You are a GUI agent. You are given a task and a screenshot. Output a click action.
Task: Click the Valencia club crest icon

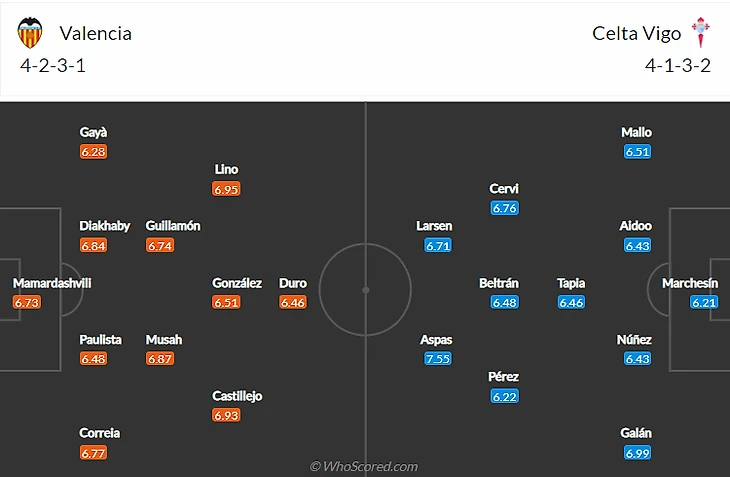(31, 33)
